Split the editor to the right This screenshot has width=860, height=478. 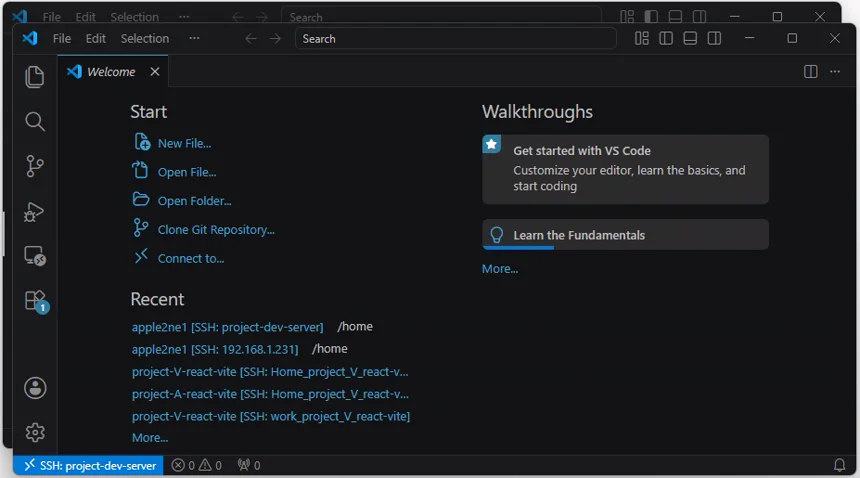tap(811, 72)
